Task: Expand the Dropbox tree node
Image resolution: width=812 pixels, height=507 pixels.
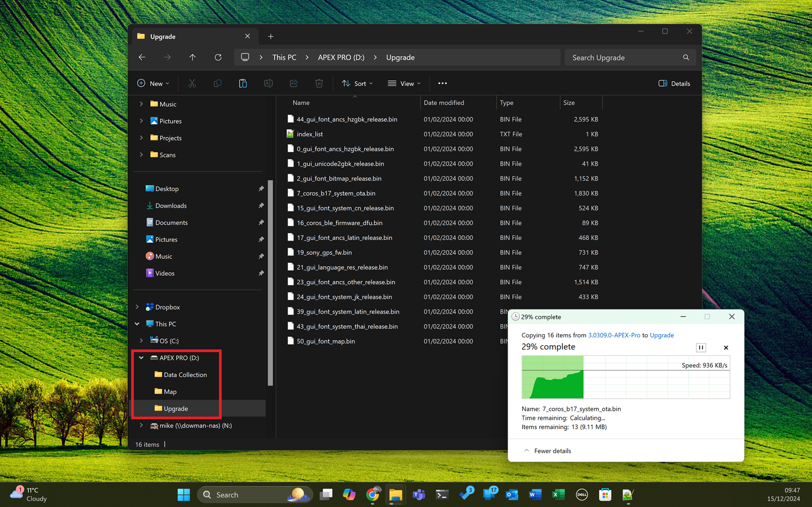Action: (x=137, y=307)
